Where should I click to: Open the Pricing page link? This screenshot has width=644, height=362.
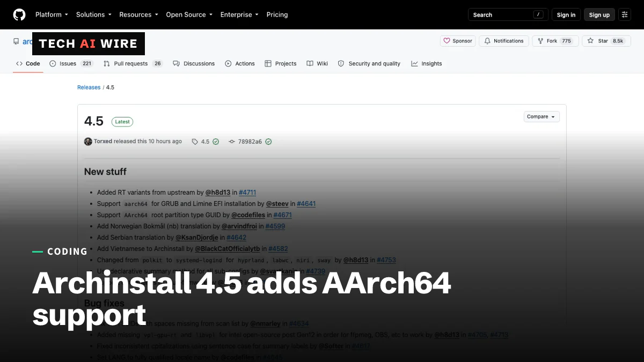(277, 14)
